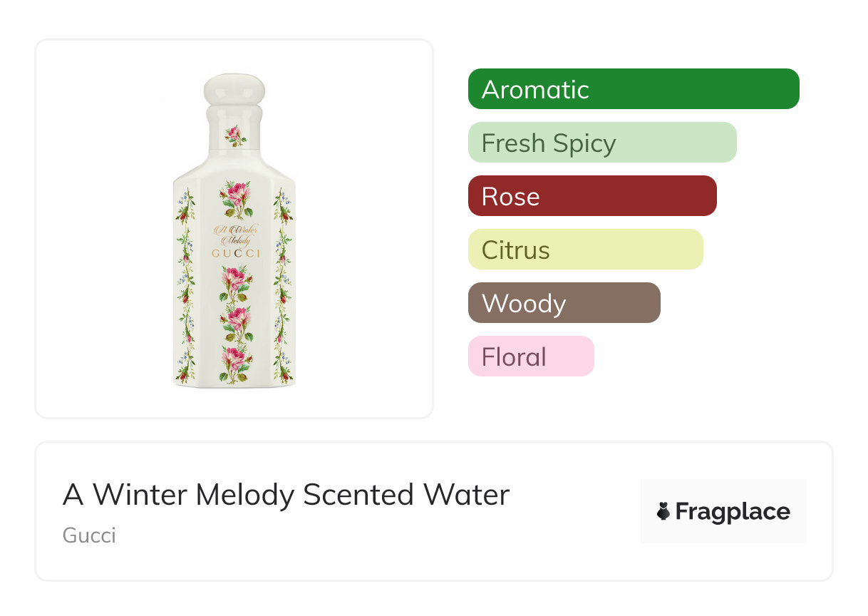Select the Aromatic accord bar
The width and height of the screenshot is (868, 616).
(x=633, y=89)
